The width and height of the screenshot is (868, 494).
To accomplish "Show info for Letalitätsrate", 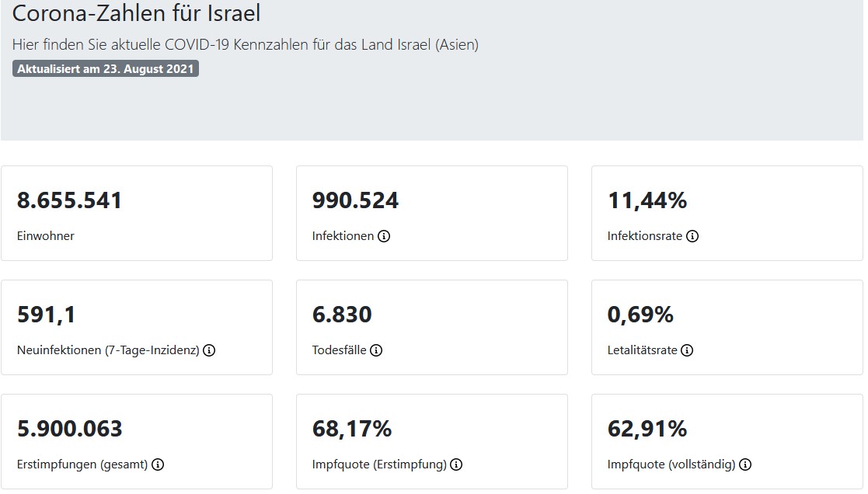I will [687, 350].
